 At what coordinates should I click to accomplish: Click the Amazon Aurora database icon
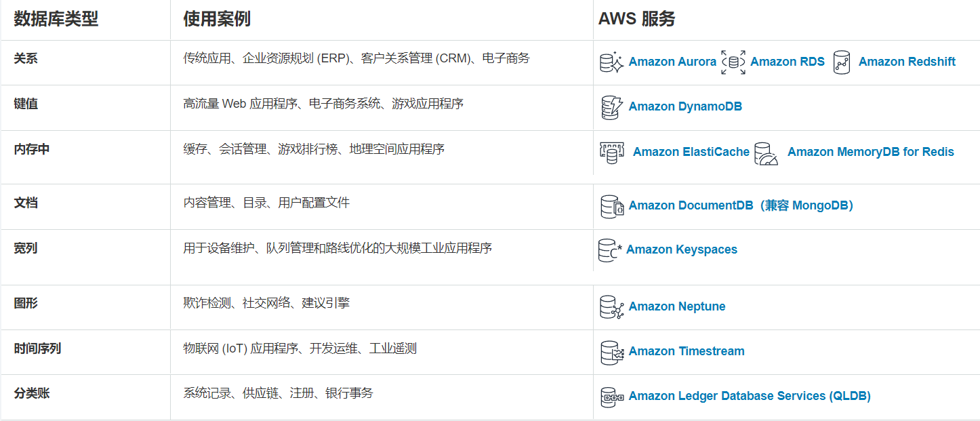pos(611,62)
